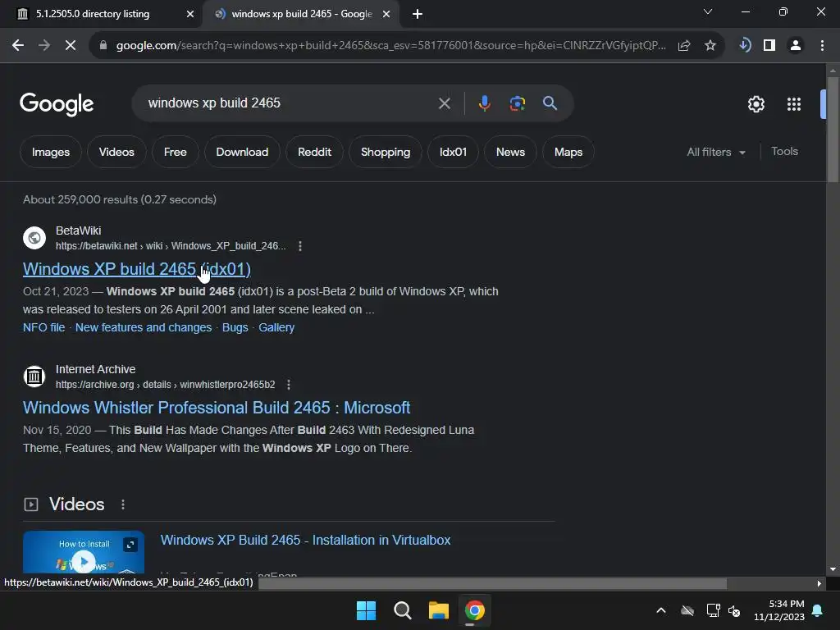Open tab search dropdown arrow

[x=708, y=11]
